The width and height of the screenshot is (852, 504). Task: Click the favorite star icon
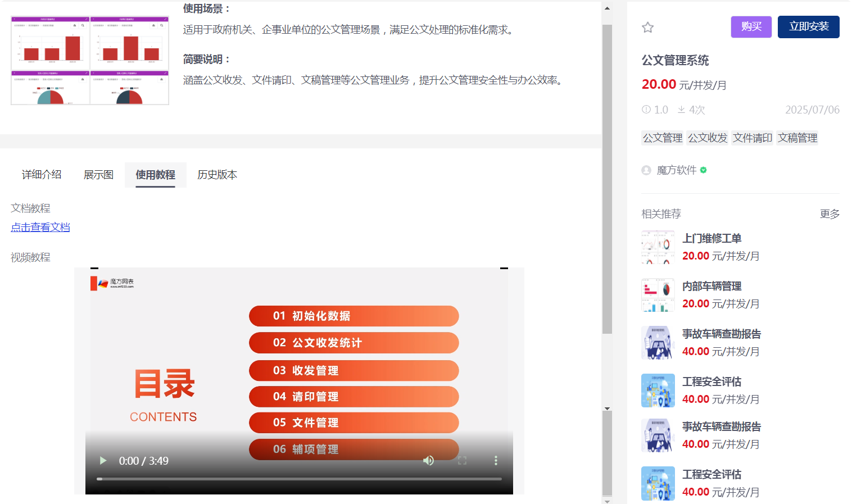647,27
